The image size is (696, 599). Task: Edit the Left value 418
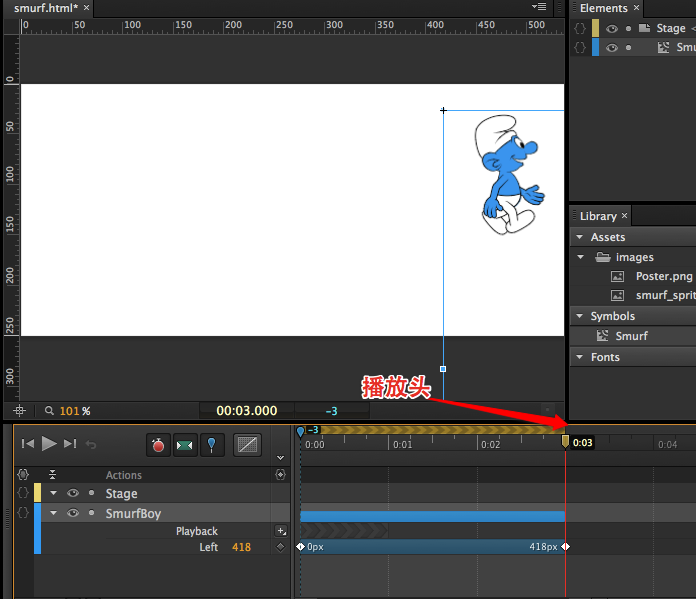[241, 547]
